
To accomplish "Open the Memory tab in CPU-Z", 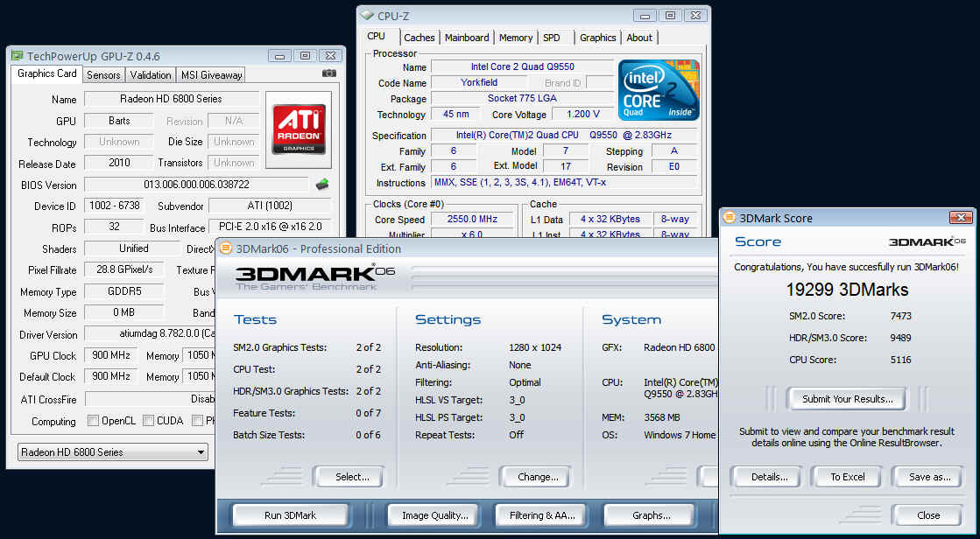I will (x=516, y=38).
